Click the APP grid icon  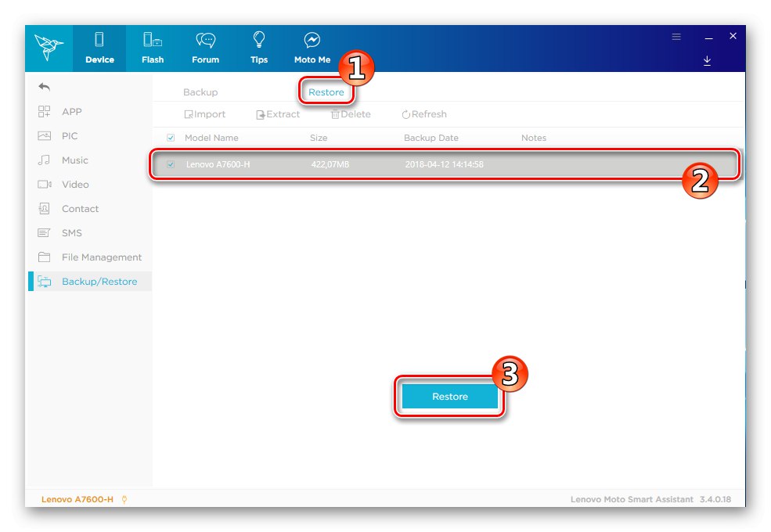(x=45, y=112)
